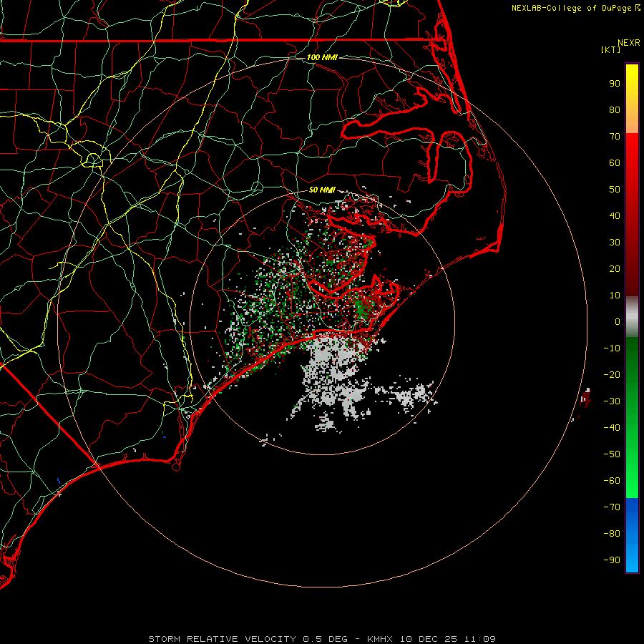The height and width of the screenshot is (644, 644).
Task: Click the -30 value on velocity scale
Action: (x=612, y=401)
